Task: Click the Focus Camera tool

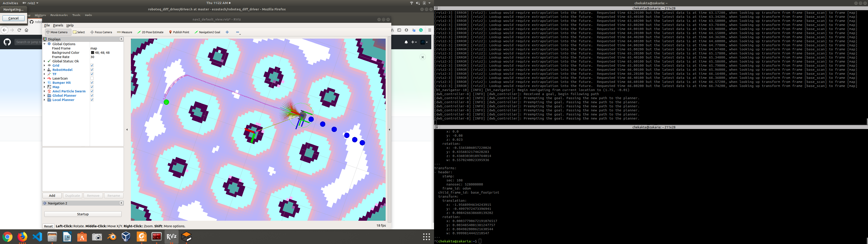Action: coord(101,32)
